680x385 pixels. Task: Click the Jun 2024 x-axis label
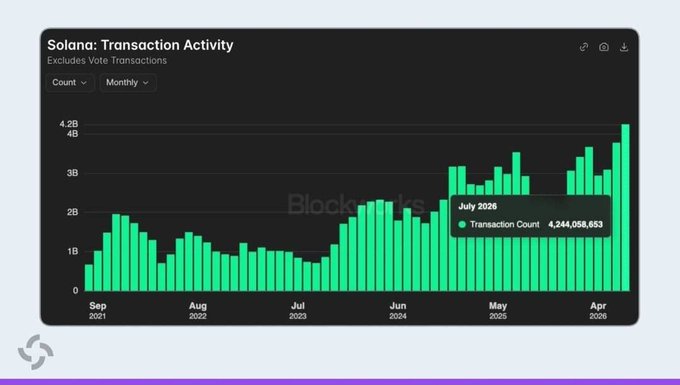398,310
